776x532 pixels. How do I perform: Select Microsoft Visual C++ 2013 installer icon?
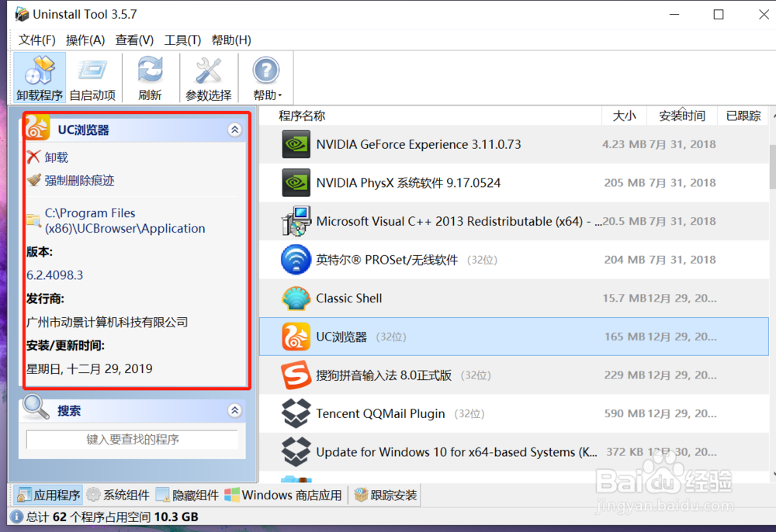[296, 221]
